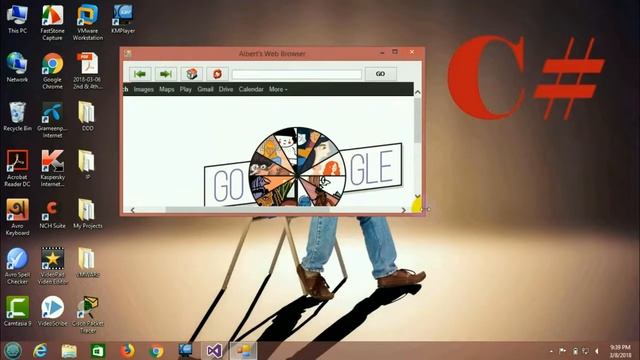This screenshot has width=640, height=360.
Task: Select the My Projects folder on the desktop
Action: pyautogui.click(x=88, y=214)
